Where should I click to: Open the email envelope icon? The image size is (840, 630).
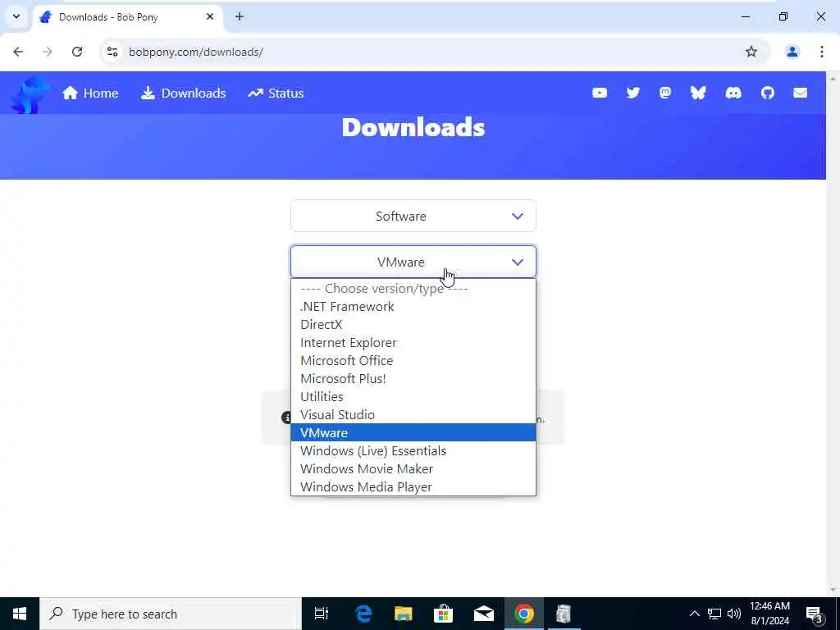click(x=800, y=94)
